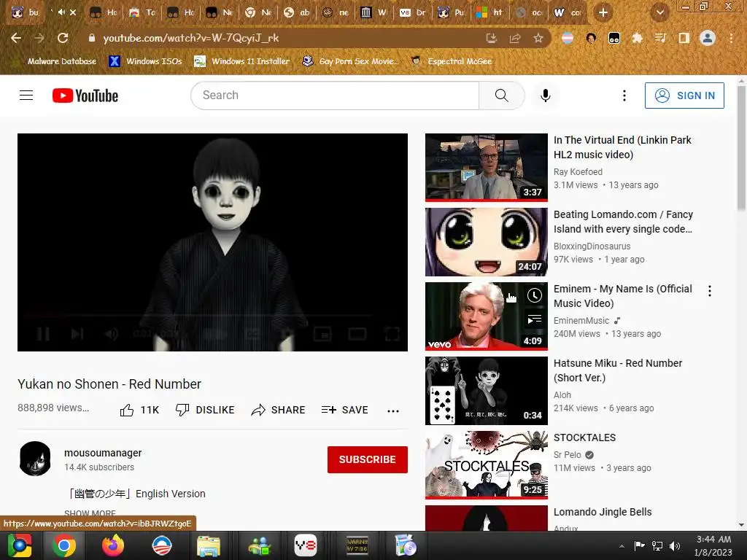
Task: Toggle miniplayer in video player
Action: pos(322,334)
